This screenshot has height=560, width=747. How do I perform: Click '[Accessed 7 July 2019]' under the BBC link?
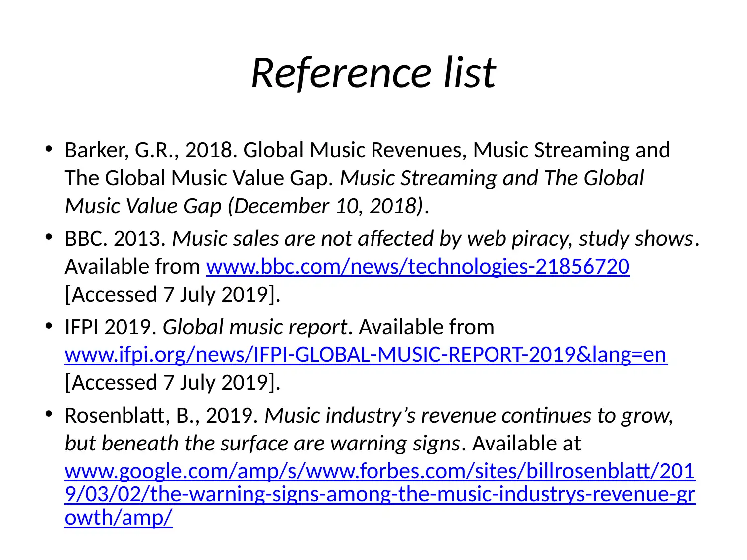point(173,295)
